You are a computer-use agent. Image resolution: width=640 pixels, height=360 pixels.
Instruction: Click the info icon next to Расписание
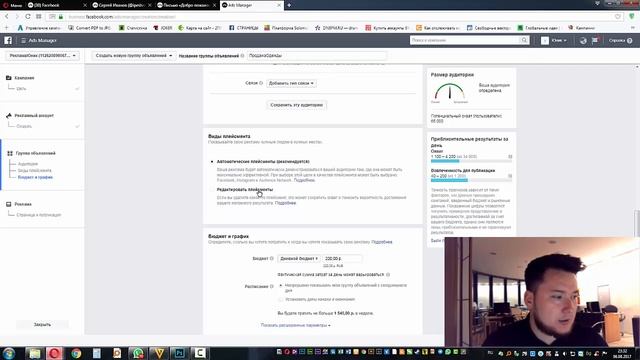pos(271,287)
